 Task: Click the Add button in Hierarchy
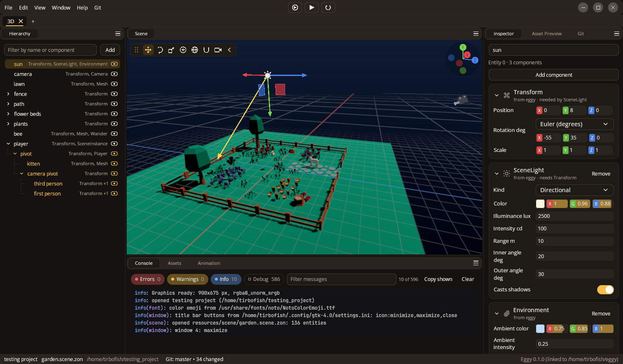point(110,50)
